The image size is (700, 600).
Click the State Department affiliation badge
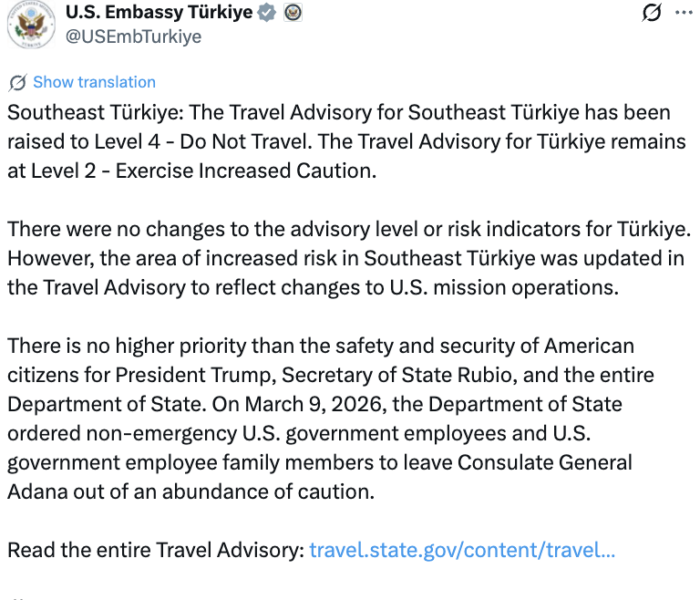coord(293,13)
